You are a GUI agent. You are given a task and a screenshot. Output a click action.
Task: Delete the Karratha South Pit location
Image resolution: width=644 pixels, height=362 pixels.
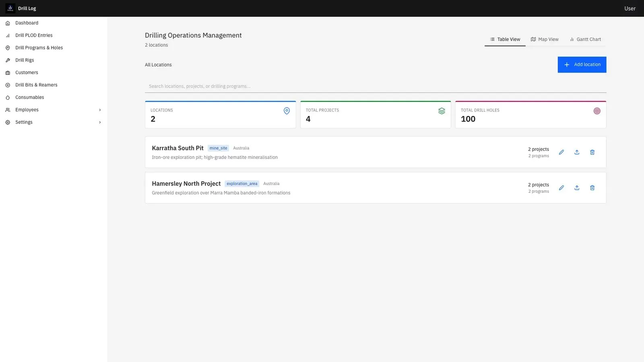click(x=592, y=152)
